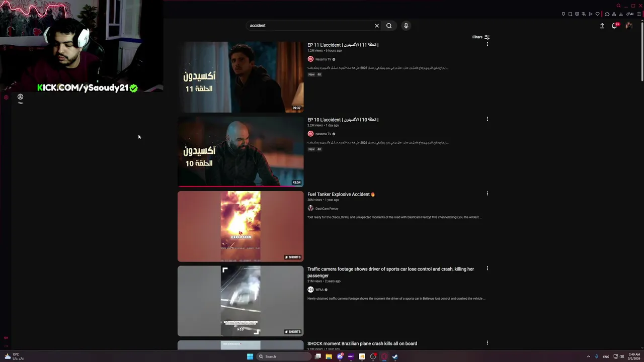Viewport: 644px width, 362px height.
Task: Click the page scrollbar thumb on the right
Action: point(642,52)
